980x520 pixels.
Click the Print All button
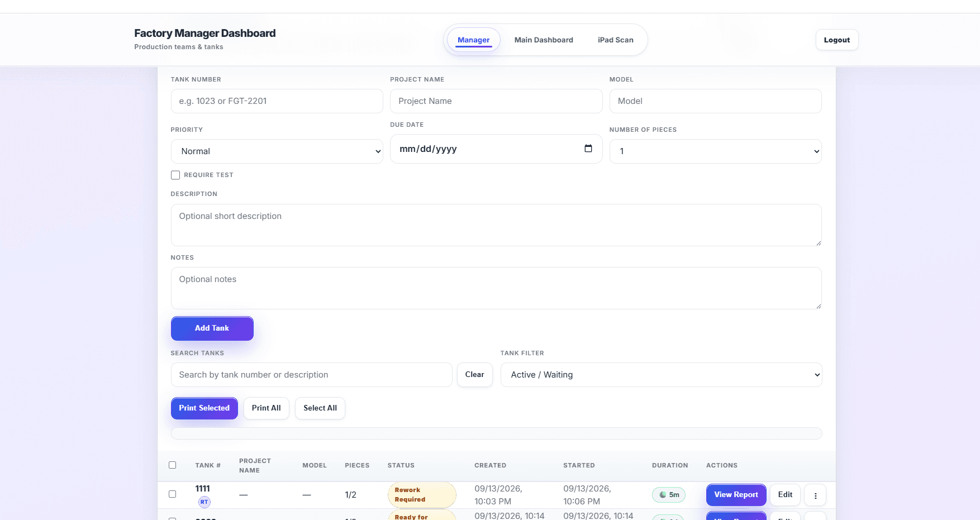click(x=267, y=408)
